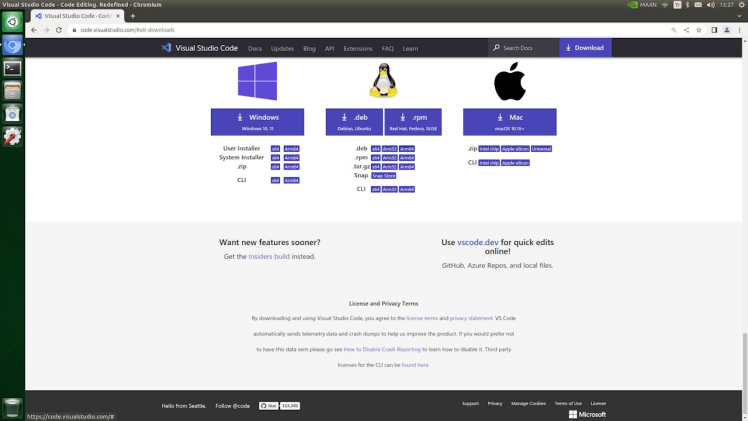Open the Terminal from the dock

[x=12, y=68]
